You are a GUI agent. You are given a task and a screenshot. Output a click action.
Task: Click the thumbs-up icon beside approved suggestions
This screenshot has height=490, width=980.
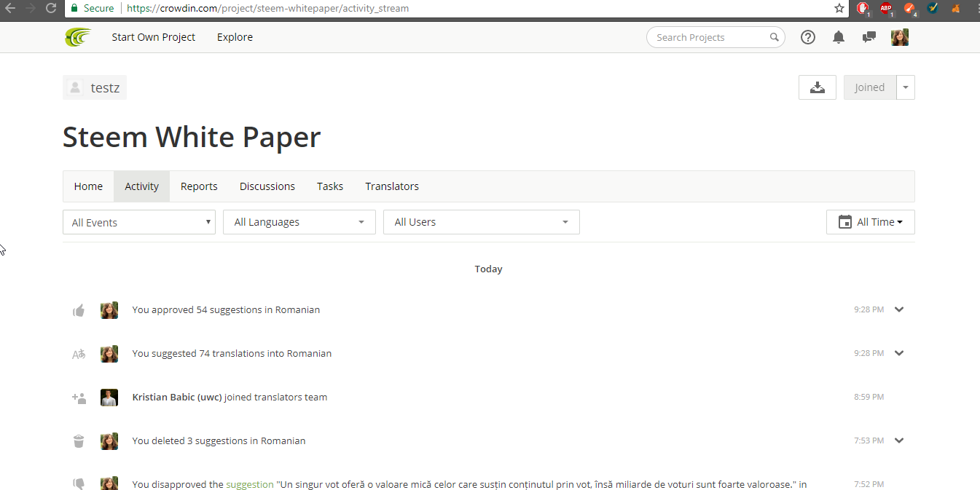[79, 311]
